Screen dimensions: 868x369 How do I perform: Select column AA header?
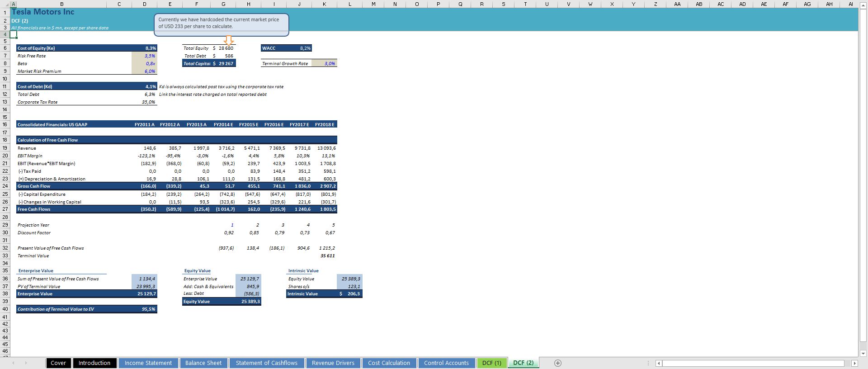click(x=677, y=4)
